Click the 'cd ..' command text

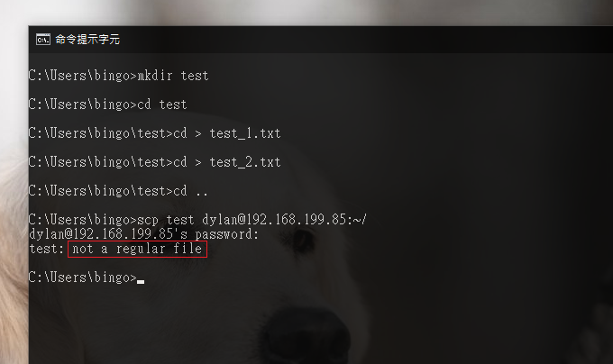(190, 191)
